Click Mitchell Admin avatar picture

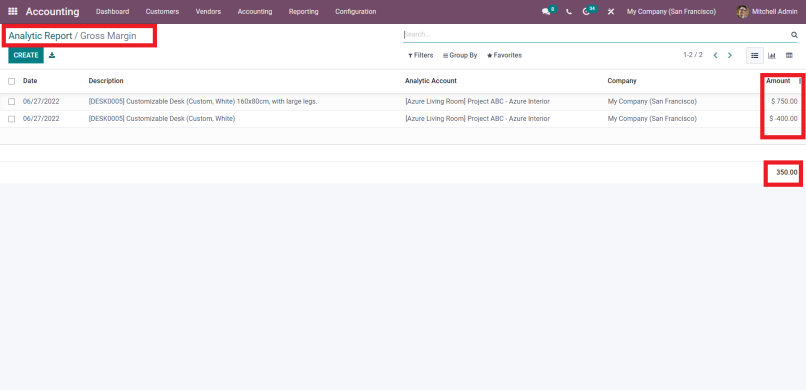[742, 11]
